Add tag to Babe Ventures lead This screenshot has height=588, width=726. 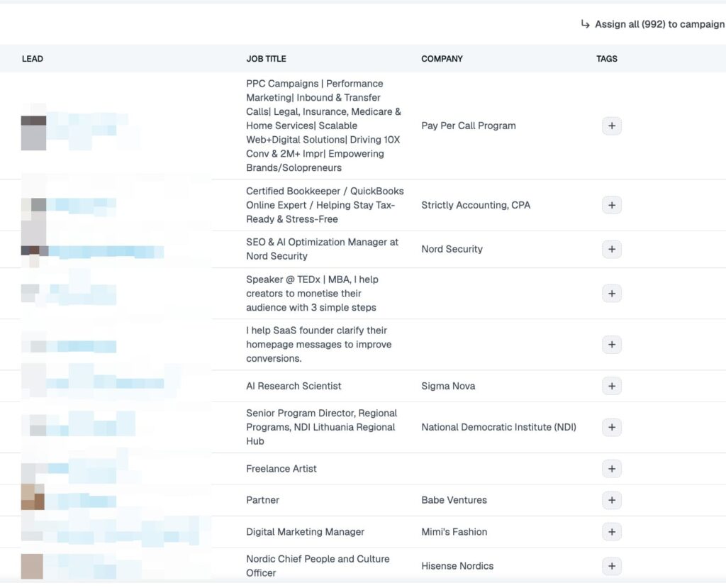point(612,500)
